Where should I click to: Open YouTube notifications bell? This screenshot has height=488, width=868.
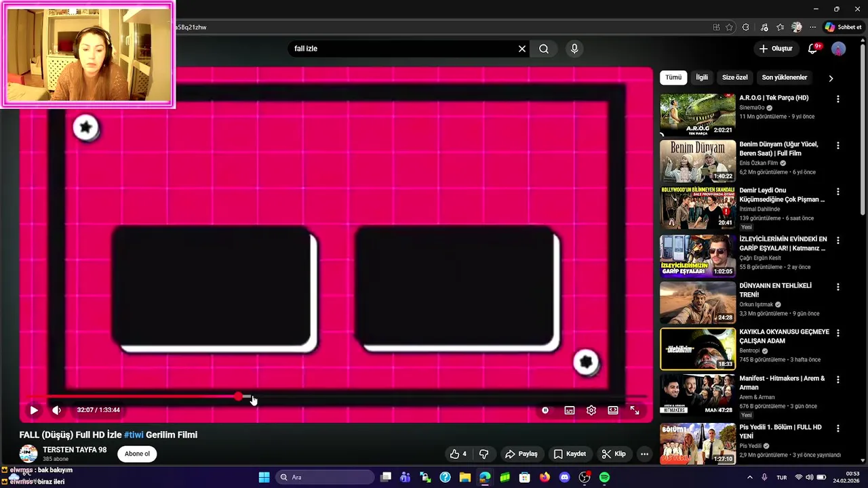pyautogui.click(x=813, y=49)
